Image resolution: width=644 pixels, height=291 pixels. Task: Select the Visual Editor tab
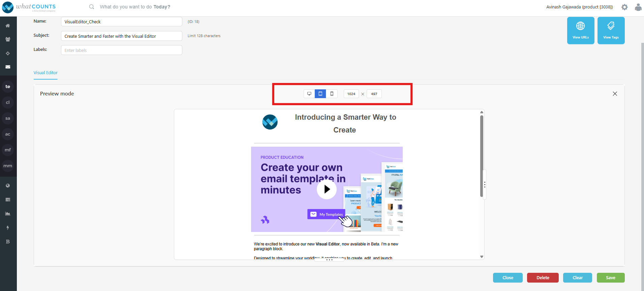(45, 73)
